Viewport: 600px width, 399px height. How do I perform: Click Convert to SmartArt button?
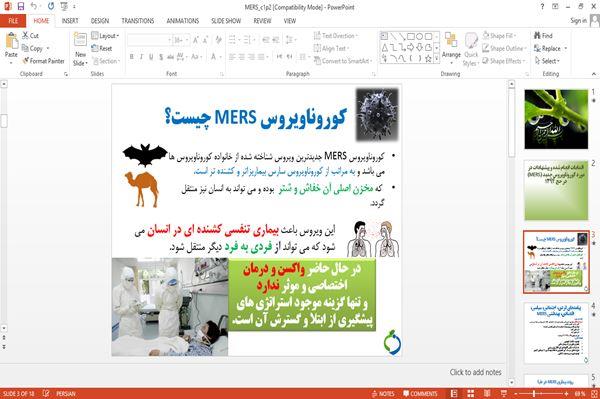coord(343,61)
